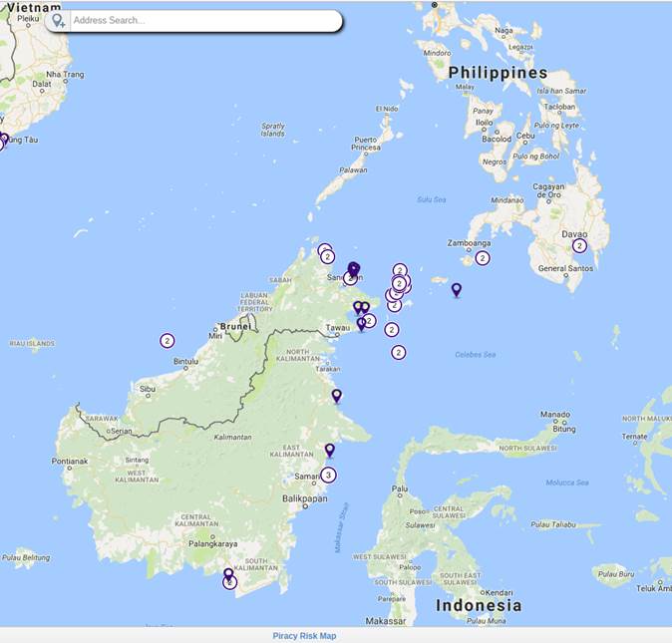Select the cluster marker 3 near Samarinda
672x643 pixels.
[328, 475]
